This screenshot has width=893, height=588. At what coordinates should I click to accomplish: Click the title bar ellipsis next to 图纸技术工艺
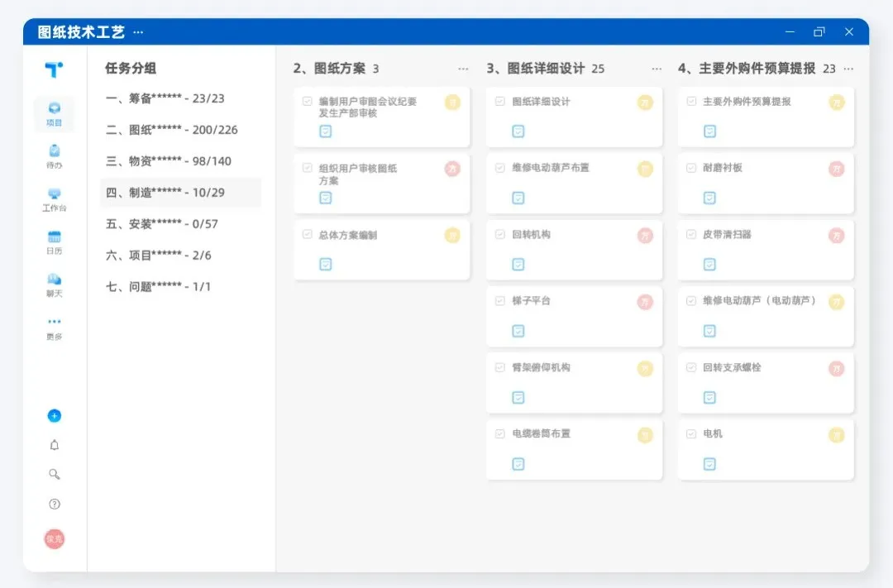[x=138, y=32]
